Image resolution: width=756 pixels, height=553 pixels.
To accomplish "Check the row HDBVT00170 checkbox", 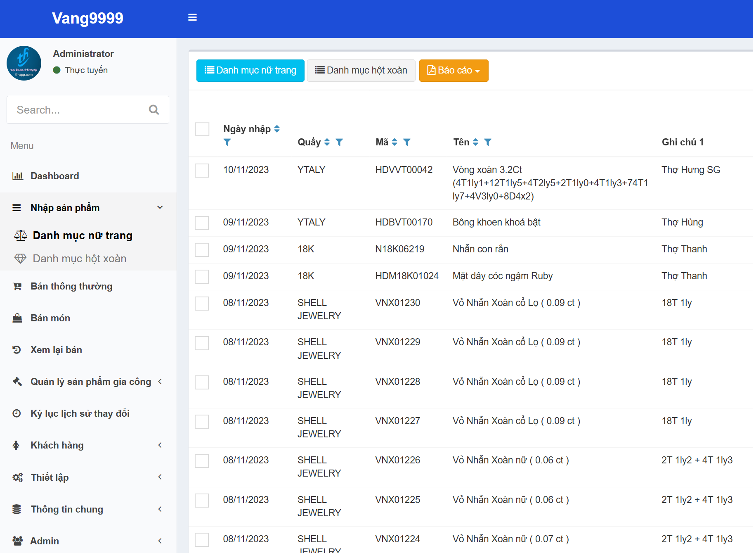I will pyautogui.click(x=202, y=223).
